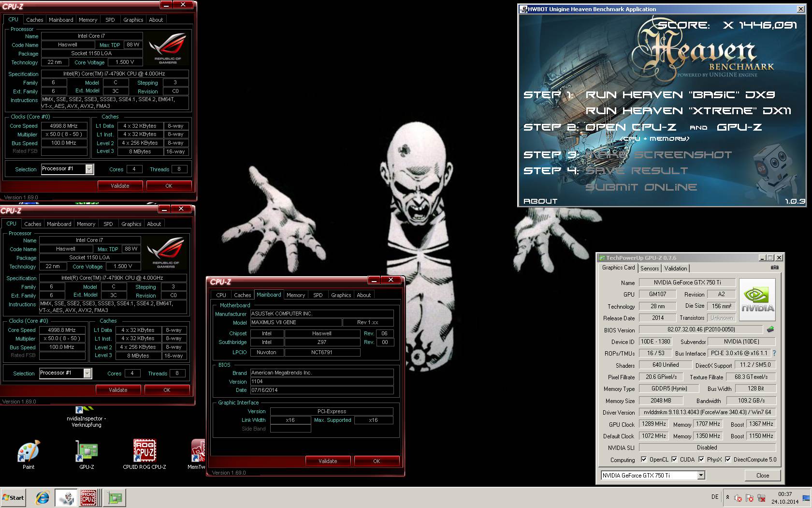The width and height of the screenshot is (812, 508).
Task: Click the GPU-Z screenshot camera icon
Action: tap(774, 267)
